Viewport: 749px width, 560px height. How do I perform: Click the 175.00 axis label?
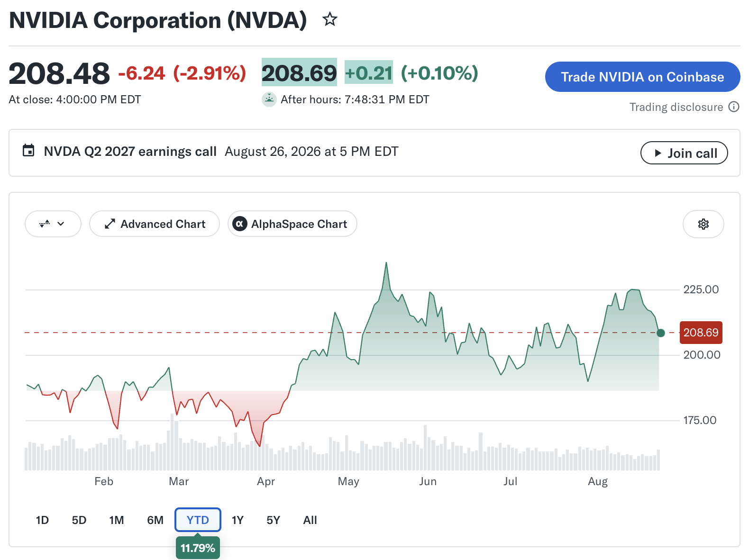[700, 420]
